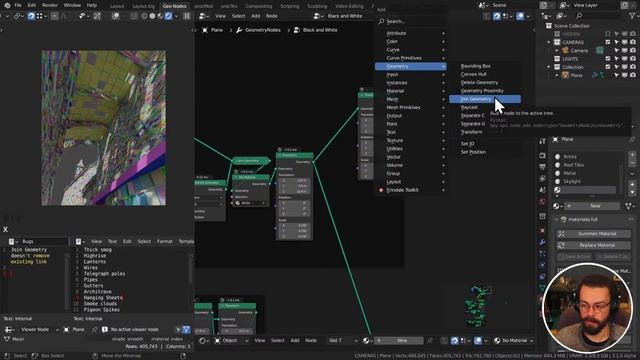The width and height of the screenshot is (640, 360).
Task: Select the Roof Tiles material slot
Action: click(586, 165)
